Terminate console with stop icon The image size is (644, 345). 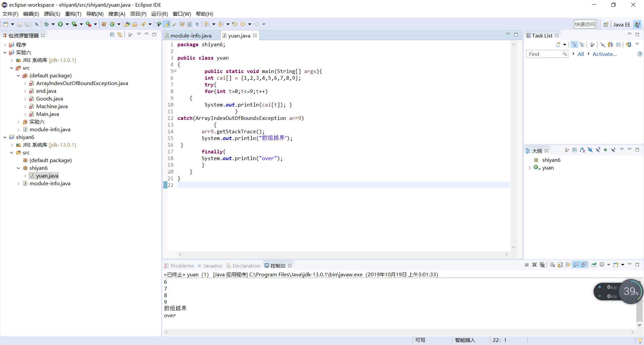(x=527, y=265)
